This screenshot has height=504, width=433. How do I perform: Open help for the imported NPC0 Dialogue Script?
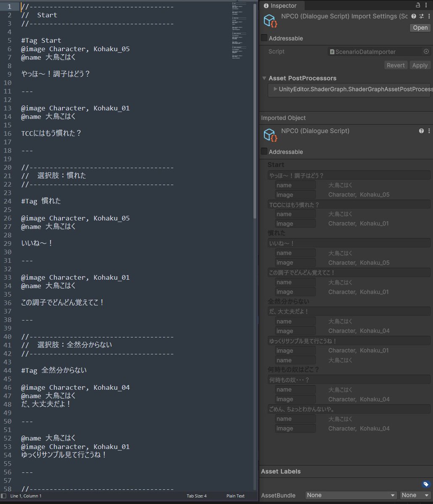point(421,131)
